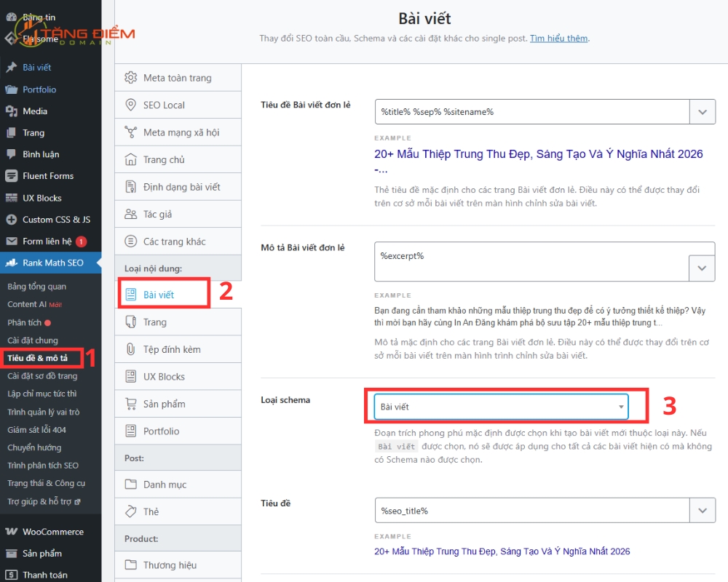Expand variables dropdown for %seo_title% field

(703, 511)
